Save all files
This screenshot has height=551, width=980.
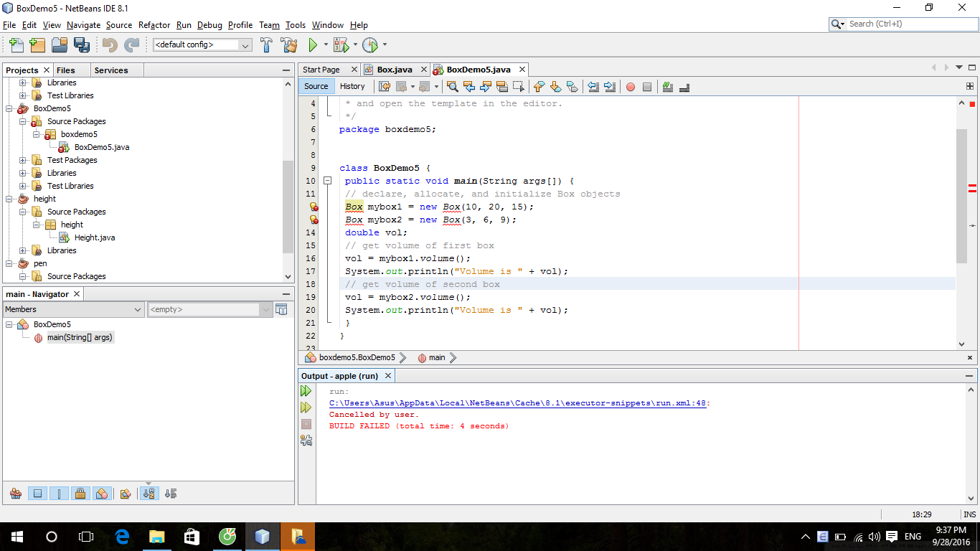click(x=82, y=44)
